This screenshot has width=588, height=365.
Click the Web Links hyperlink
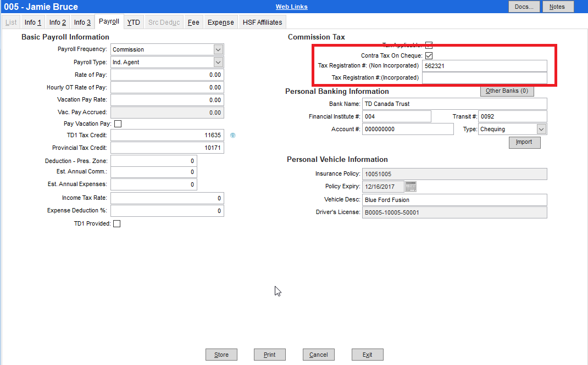coord(291,6)
